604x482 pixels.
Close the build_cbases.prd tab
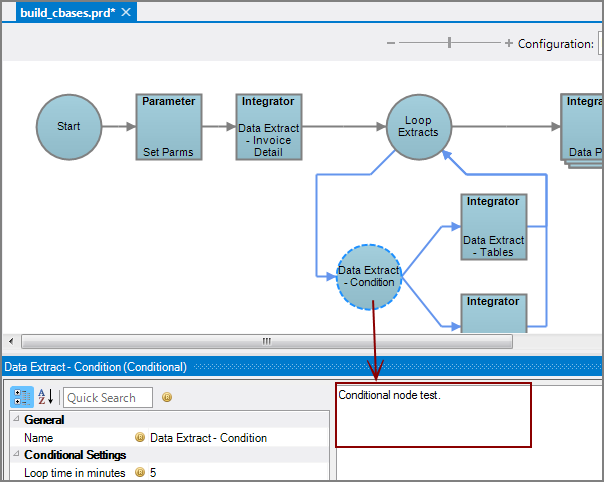(x=127, y=12)
